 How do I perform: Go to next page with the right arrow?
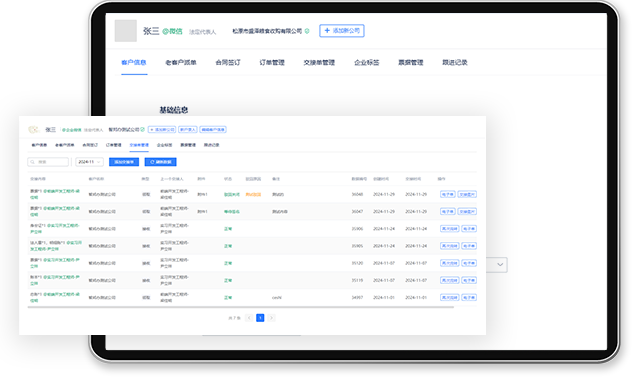coord(271,318)
